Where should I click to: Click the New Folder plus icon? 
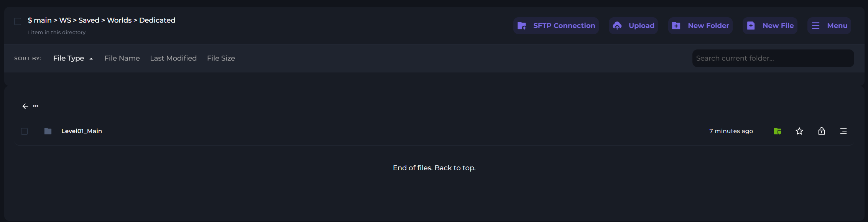click(x=676, y=26)
